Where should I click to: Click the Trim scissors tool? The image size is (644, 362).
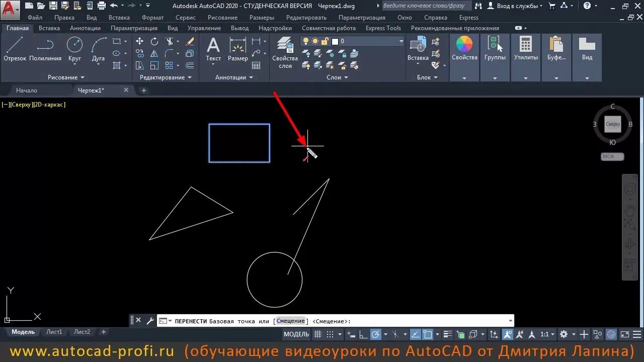click(169, 41)
